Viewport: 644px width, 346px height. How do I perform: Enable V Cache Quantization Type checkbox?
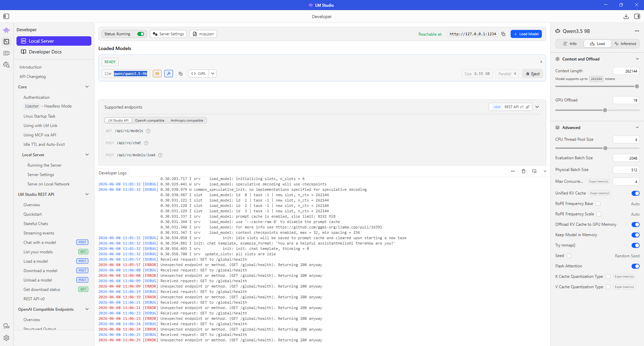[608, 287]
